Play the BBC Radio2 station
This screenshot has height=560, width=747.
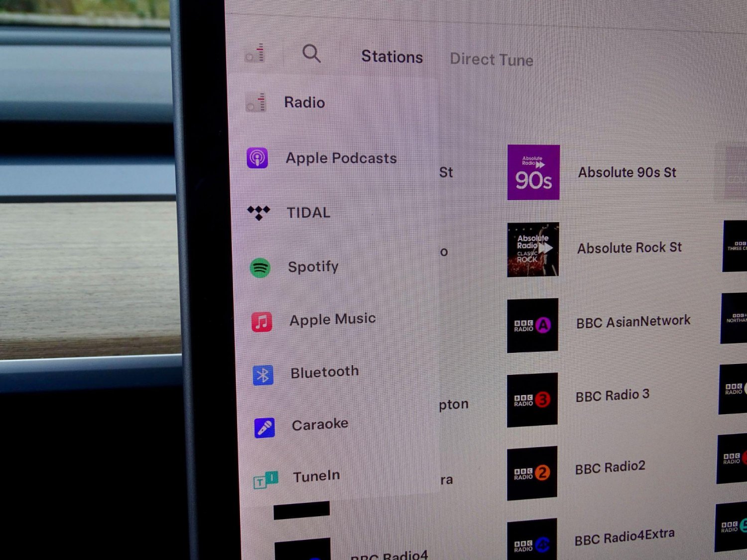610,467
